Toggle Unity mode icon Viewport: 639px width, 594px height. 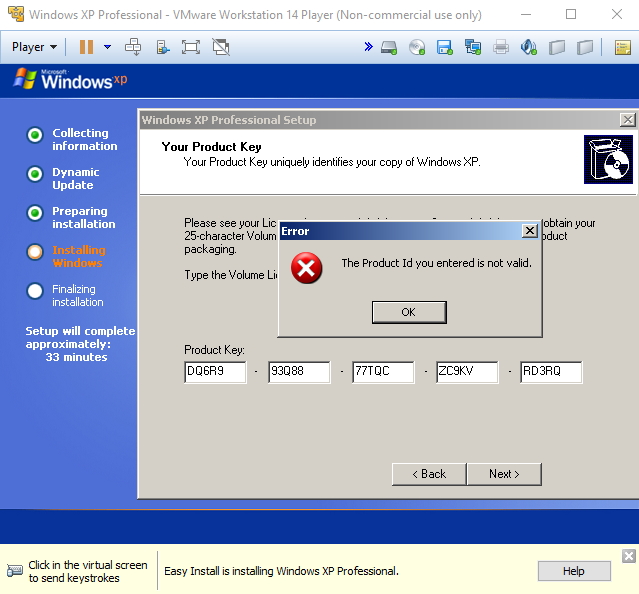[221, 47]
